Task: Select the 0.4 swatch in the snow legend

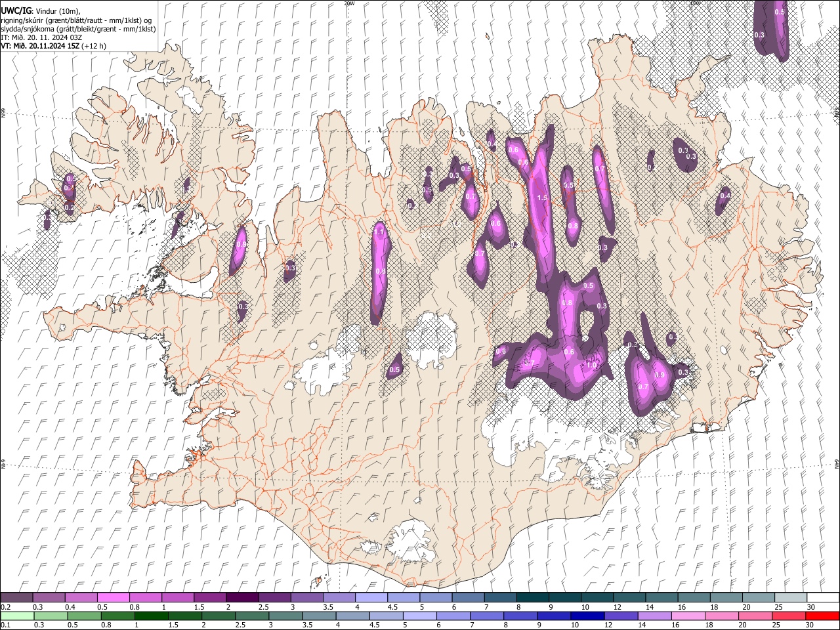Action: click(x=81, y=597)
